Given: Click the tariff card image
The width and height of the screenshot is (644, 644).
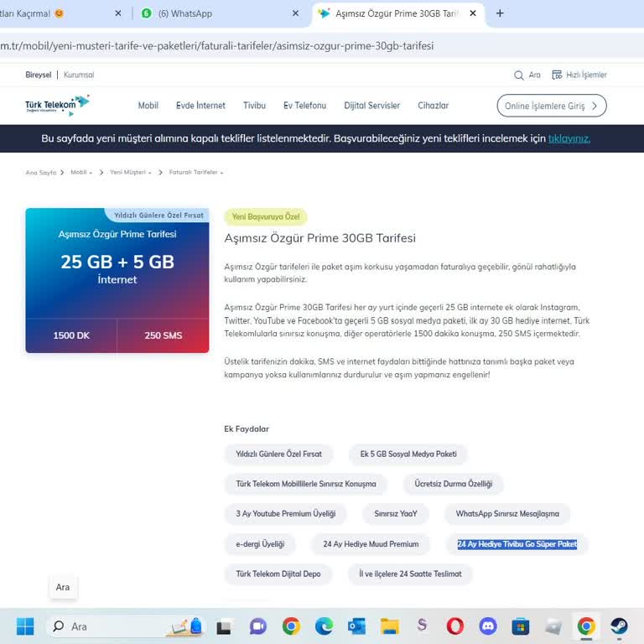Looking at the screenshot, I should pyautogui.click(x=117, y=281).
